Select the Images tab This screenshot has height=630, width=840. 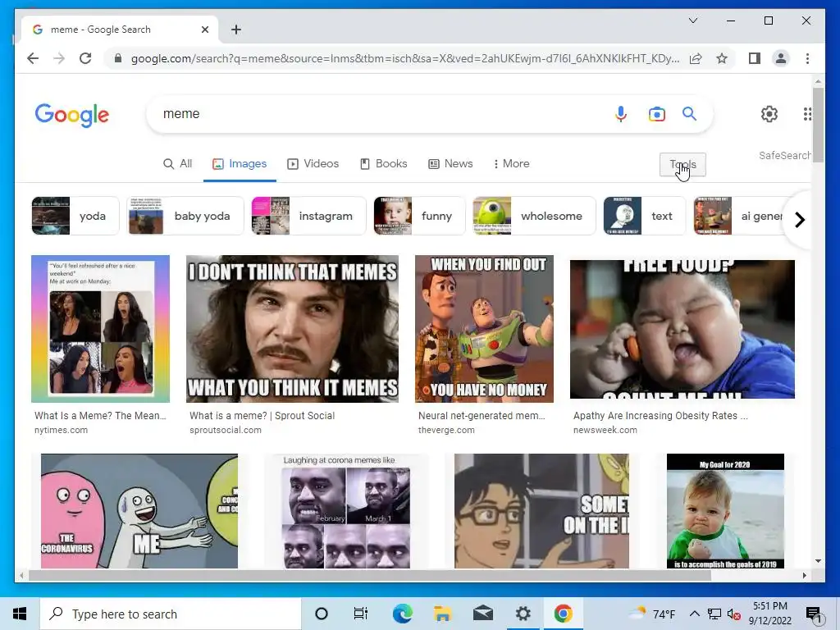coord(240,163)
